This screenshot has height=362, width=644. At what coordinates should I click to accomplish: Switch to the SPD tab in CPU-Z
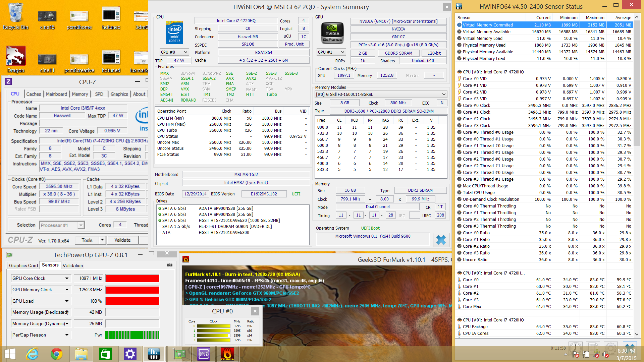(x=99, y=94)
